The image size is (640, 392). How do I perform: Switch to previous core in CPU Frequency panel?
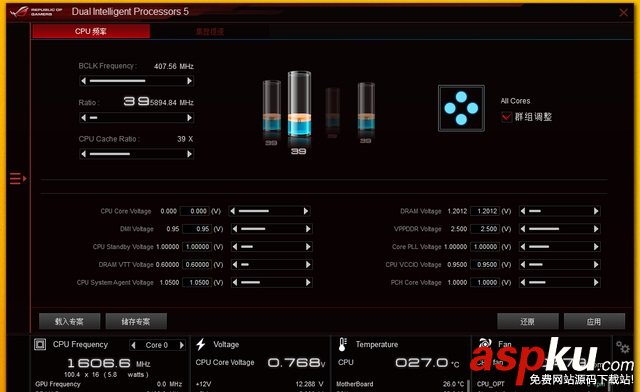(133, 345)
